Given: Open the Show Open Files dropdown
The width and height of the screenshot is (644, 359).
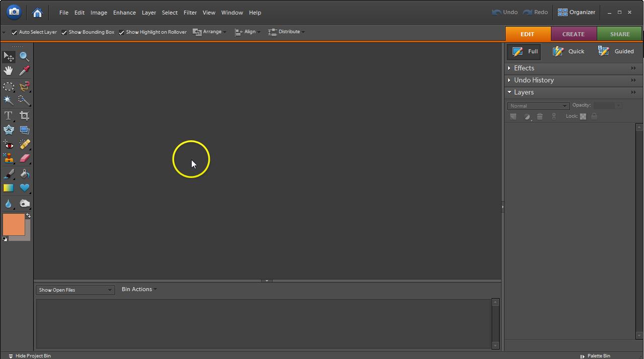Looking at the screenshot, I should 75,290.
